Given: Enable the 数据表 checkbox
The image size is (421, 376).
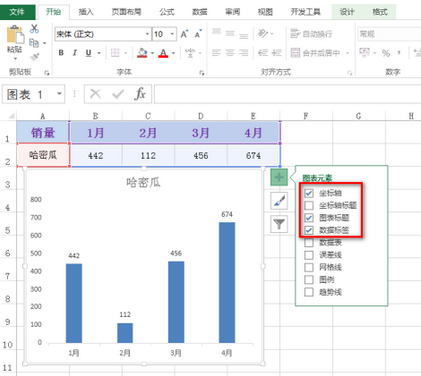Looking at the screenshot, I should tap(309, 242).
